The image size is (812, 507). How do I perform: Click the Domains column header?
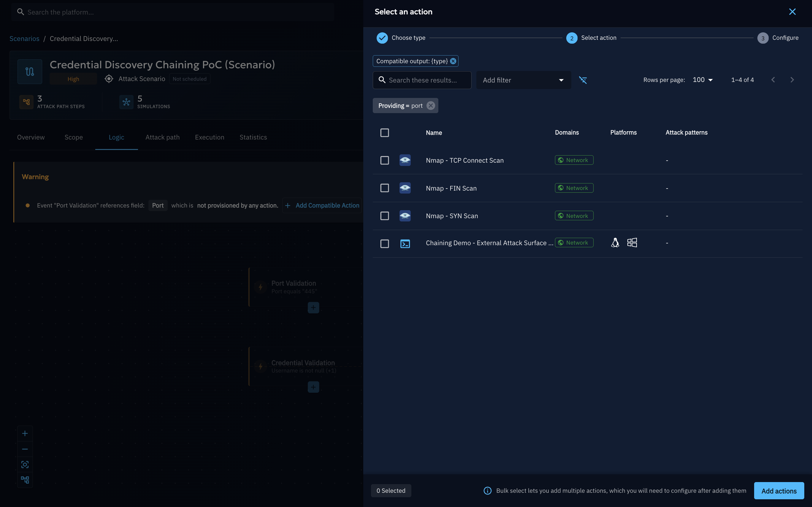567,132
